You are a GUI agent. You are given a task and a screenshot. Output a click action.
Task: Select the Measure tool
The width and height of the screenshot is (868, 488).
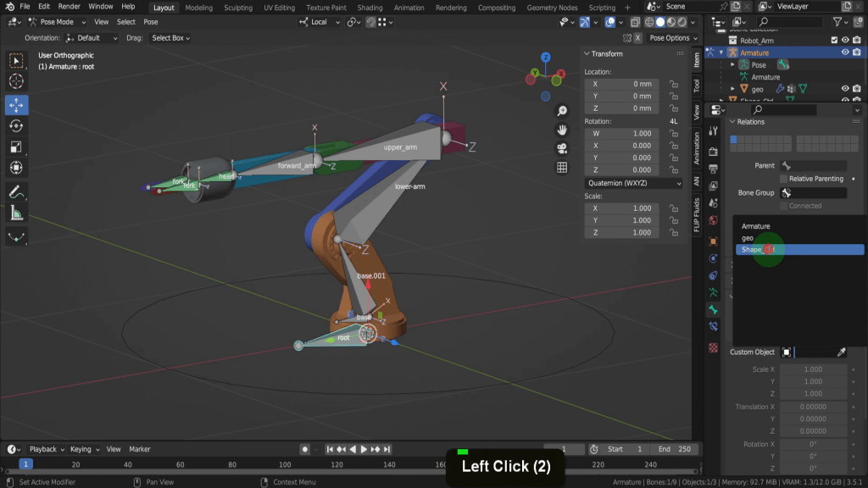coord(16,213)
